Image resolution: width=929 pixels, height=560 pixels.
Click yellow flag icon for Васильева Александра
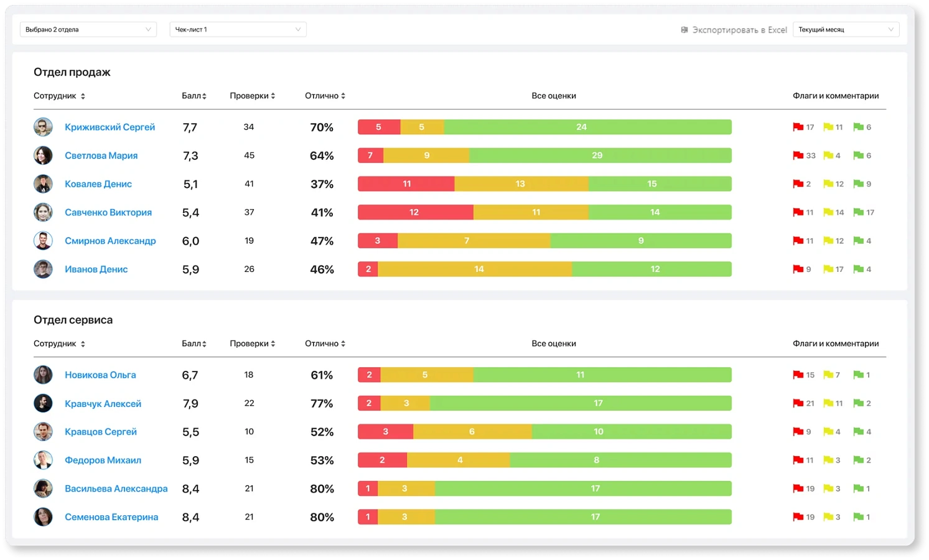828,488
